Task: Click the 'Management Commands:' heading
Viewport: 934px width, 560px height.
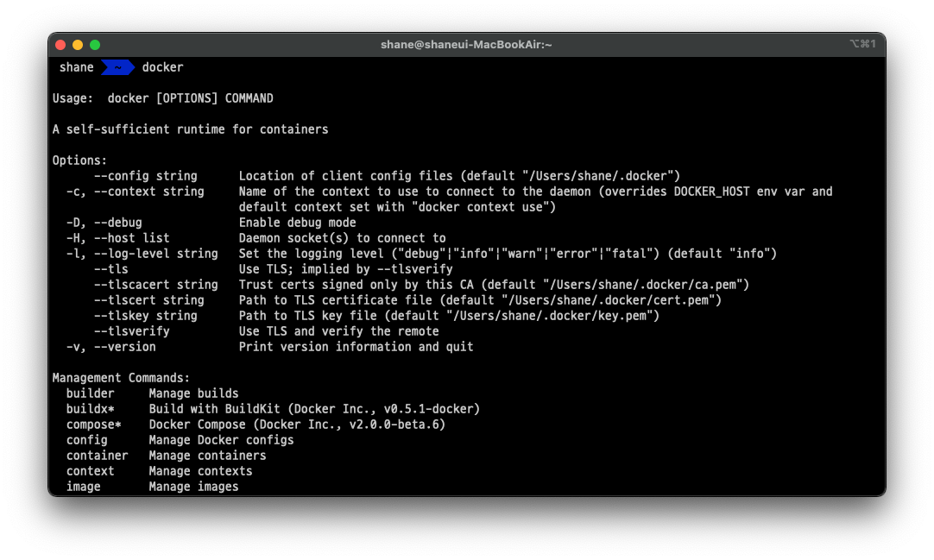Action: (121, 377)
